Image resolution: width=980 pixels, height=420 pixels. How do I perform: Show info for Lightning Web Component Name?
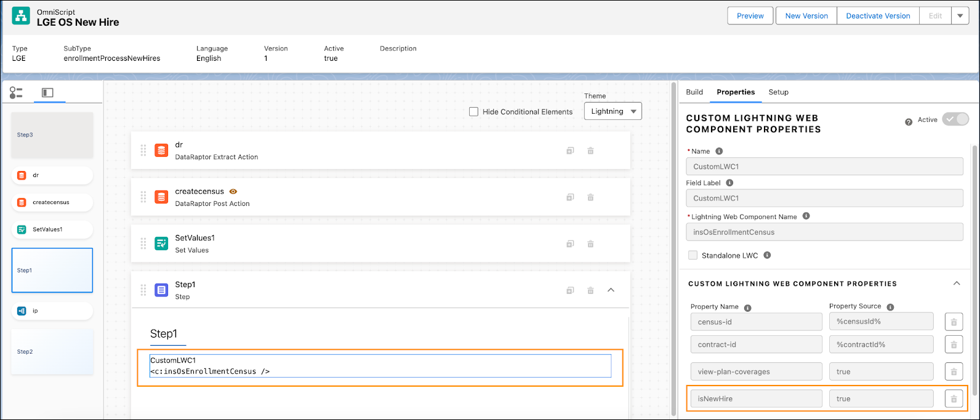click(806, 216)
